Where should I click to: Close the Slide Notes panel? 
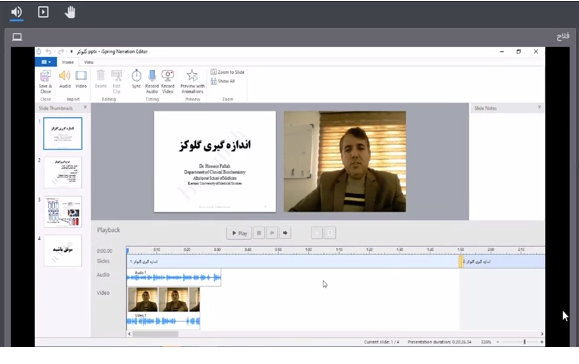539,107
